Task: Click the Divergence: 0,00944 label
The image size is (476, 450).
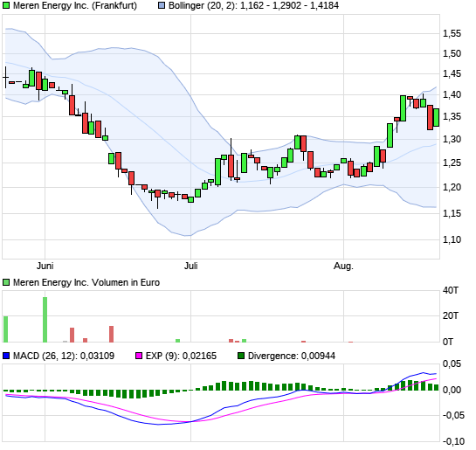Action: coord(292,356)
